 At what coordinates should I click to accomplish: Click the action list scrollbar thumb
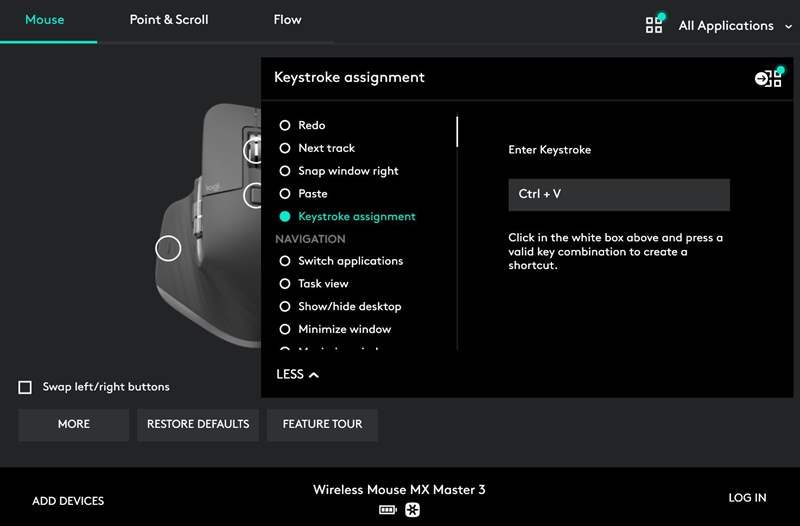point(457,132)
